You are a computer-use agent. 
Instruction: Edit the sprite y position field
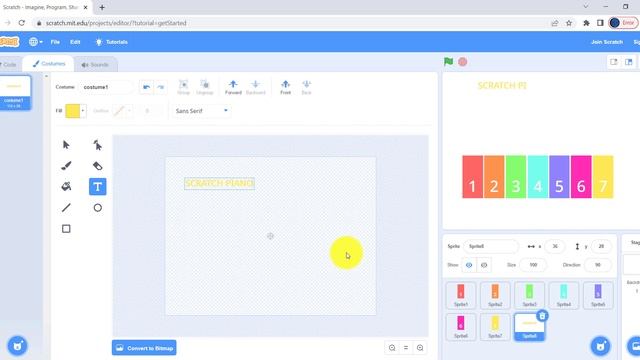tap(601, 246)
